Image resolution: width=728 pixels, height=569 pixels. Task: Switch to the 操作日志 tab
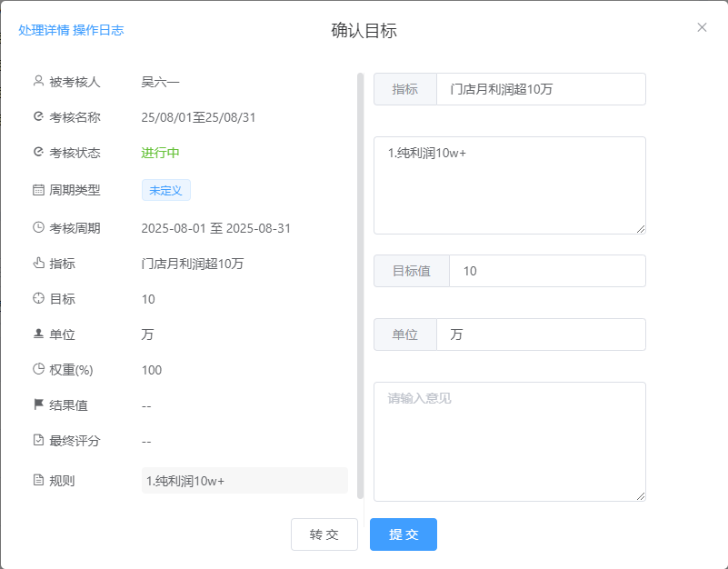click(x=98, y=30)
